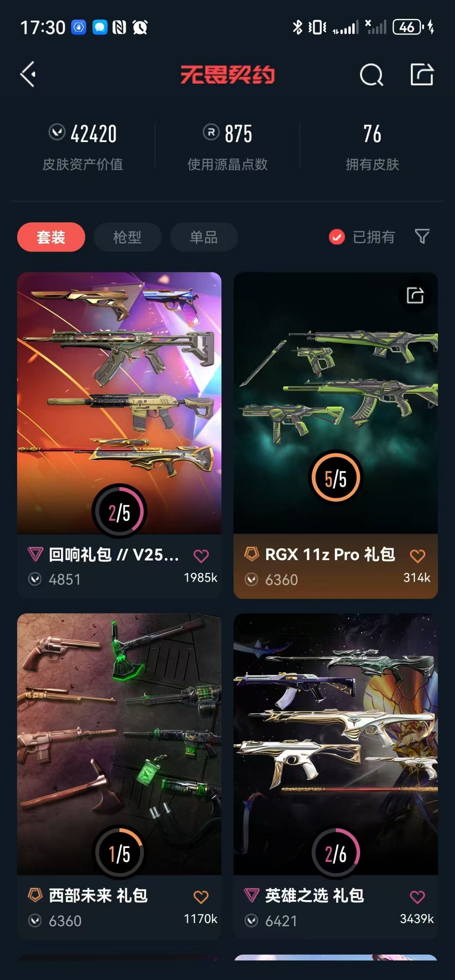Open the filter funnel icon
The height and width of the screenshot is (980, 455).
(422, 236)
